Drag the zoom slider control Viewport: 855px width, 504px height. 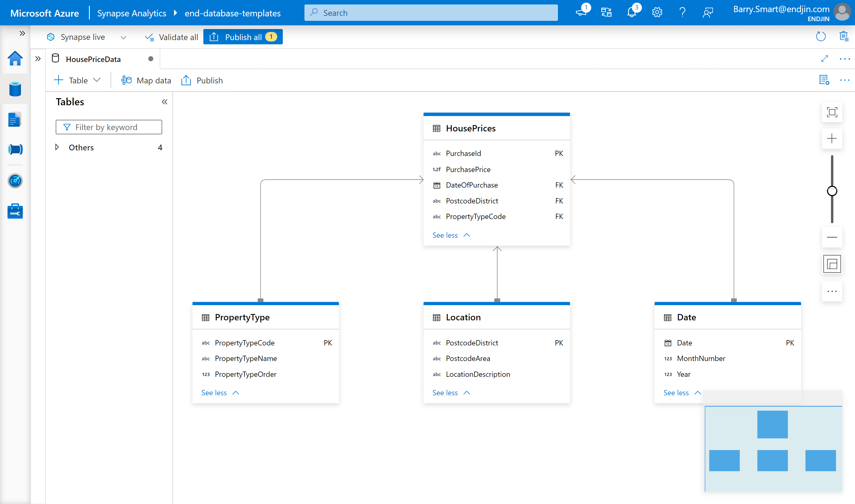pyautogui.click(x=831, y=191)
